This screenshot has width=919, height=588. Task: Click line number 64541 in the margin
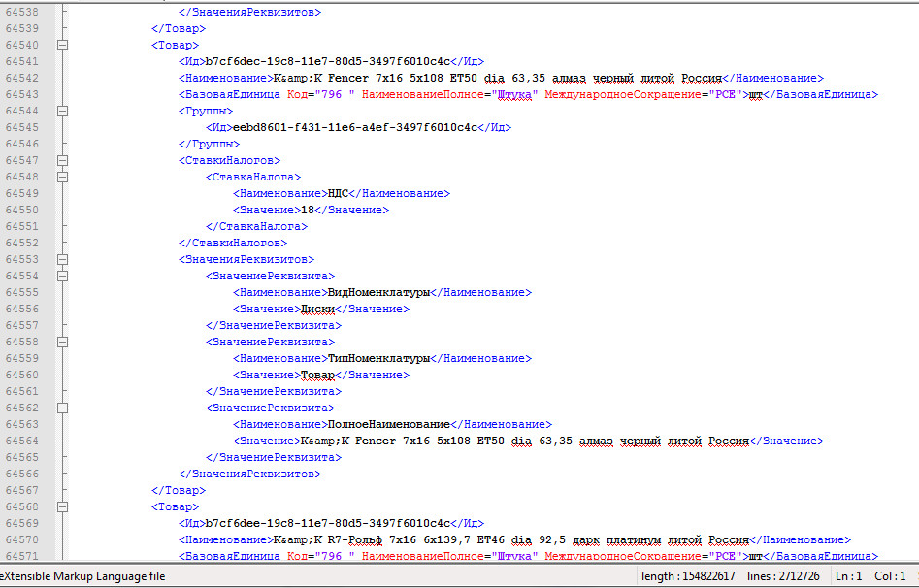coord(22,61)
